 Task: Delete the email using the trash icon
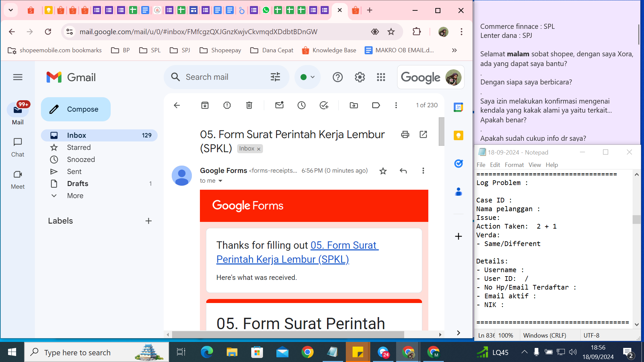pyautogui.click(x=249, y=105)
